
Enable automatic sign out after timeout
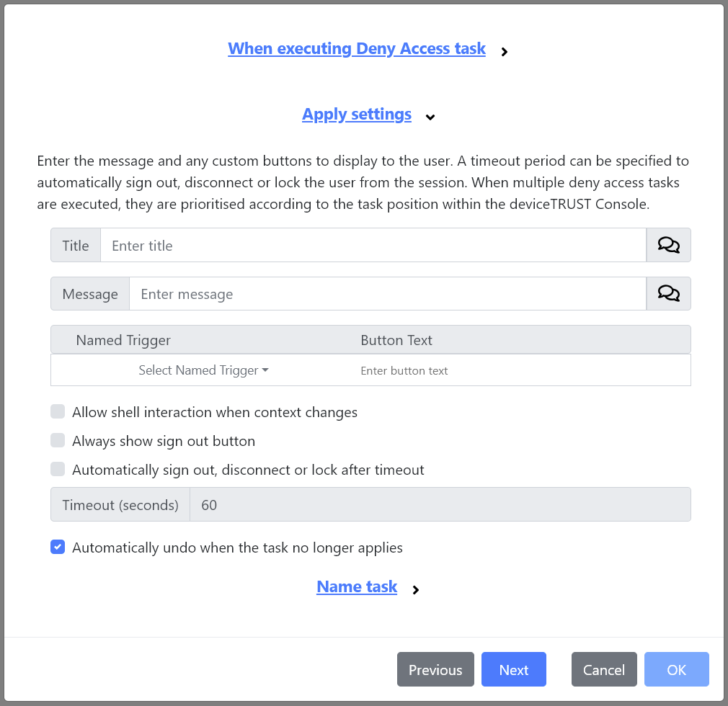point(58,469)
